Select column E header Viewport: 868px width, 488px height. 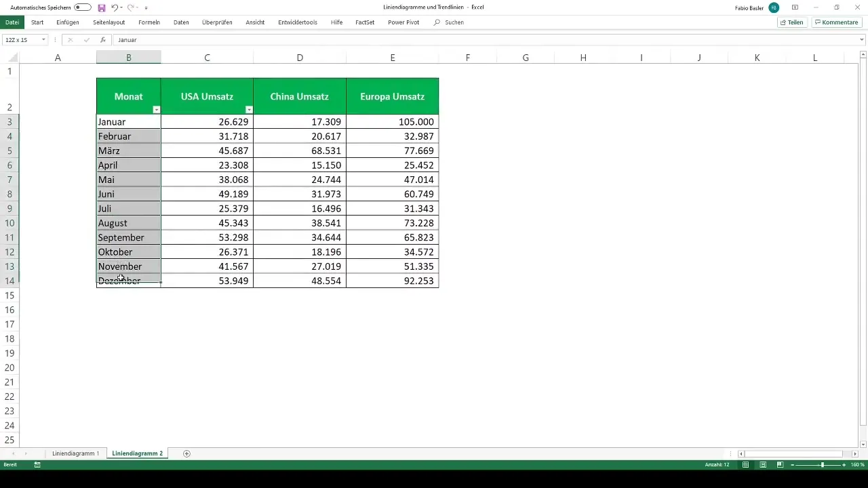(x=392, y=58)
